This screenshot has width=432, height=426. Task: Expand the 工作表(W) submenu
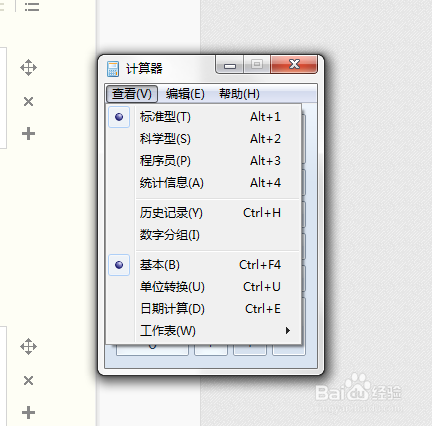(203, 331)
